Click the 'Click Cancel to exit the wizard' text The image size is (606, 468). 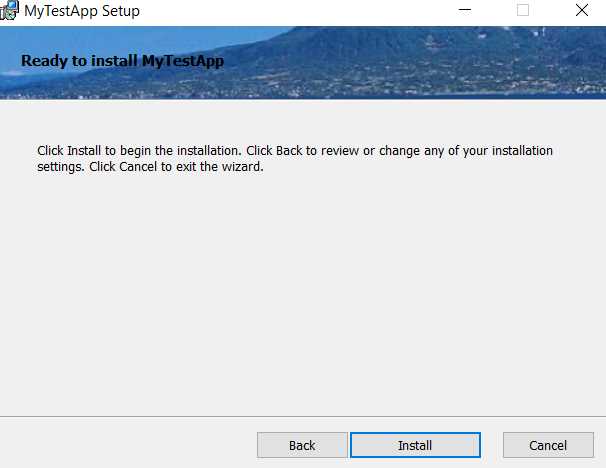[176, 167]
